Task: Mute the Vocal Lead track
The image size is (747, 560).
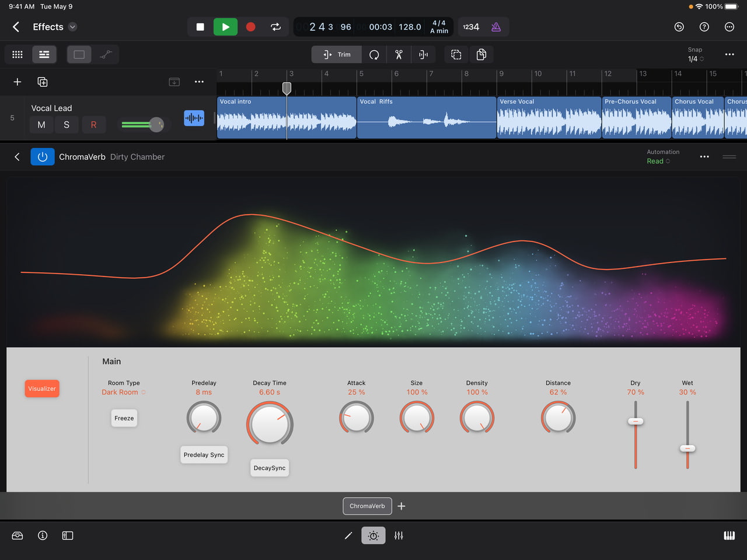Action: tap(41, 124)
